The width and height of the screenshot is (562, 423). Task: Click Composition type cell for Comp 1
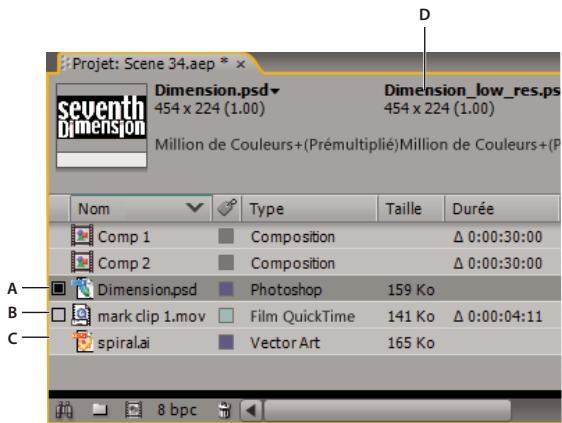pos(293,237)
